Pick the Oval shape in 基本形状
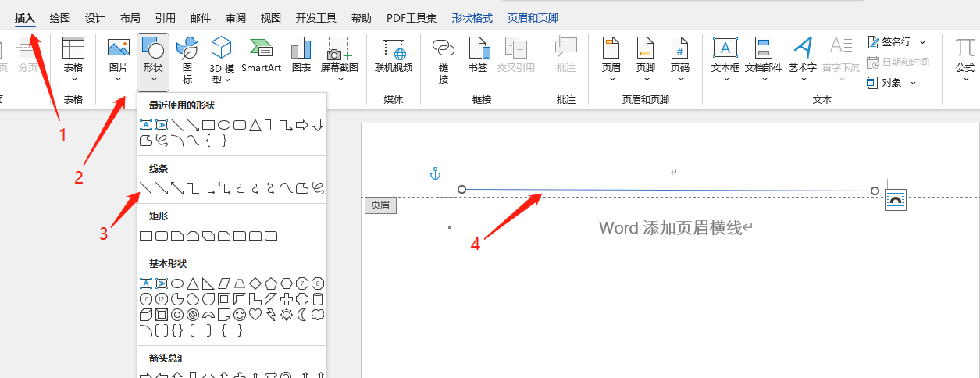980x378 pixels. pyautogui.click(x=177, y=283)
